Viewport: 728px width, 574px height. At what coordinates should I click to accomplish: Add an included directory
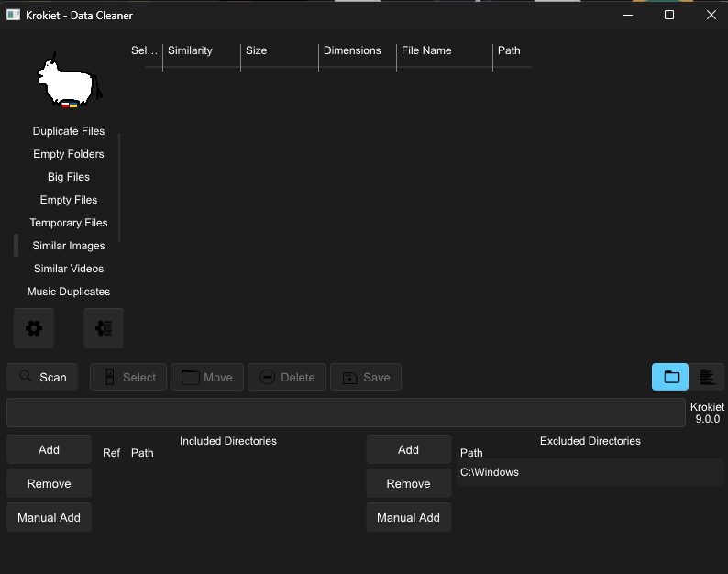(x=50, y=449)
